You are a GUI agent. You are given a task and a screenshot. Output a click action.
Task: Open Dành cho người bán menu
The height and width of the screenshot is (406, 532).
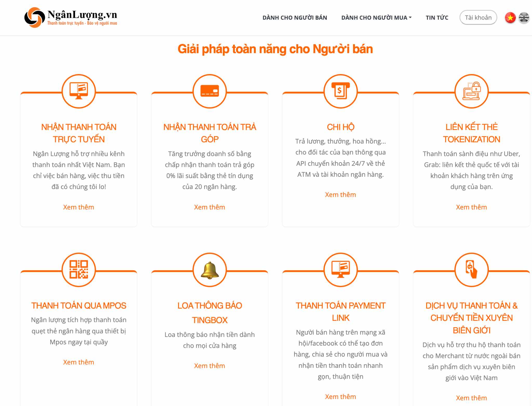pos(295,18)
